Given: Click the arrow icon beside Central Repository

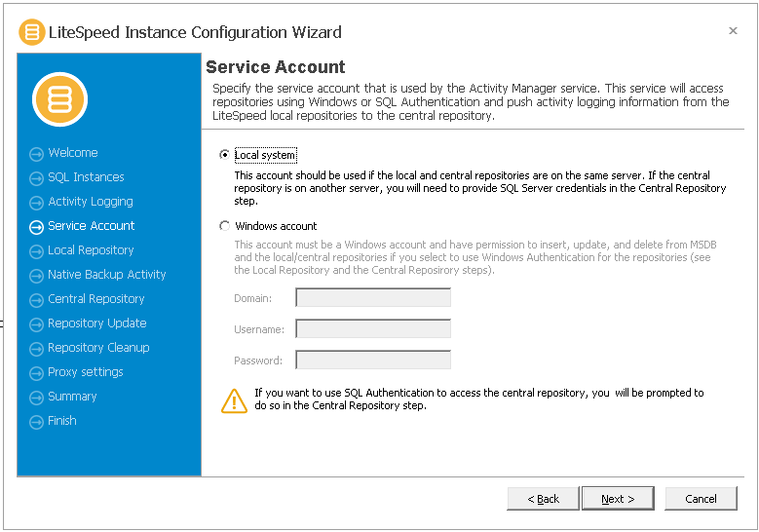Looking at the screenshot, I should 36,300.
